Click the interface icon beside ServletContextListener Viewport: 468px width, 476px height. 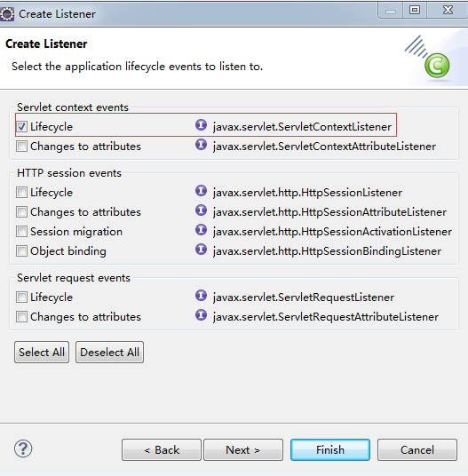pyautogui.click(x=201, y=125)
